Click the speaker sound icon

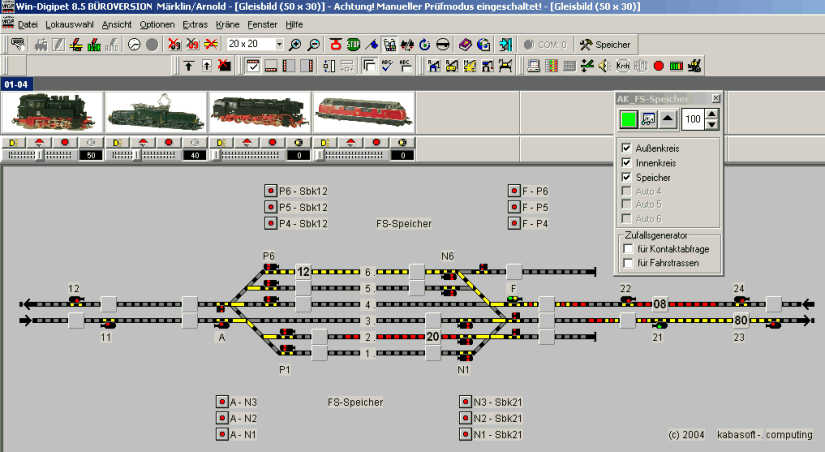605,67
